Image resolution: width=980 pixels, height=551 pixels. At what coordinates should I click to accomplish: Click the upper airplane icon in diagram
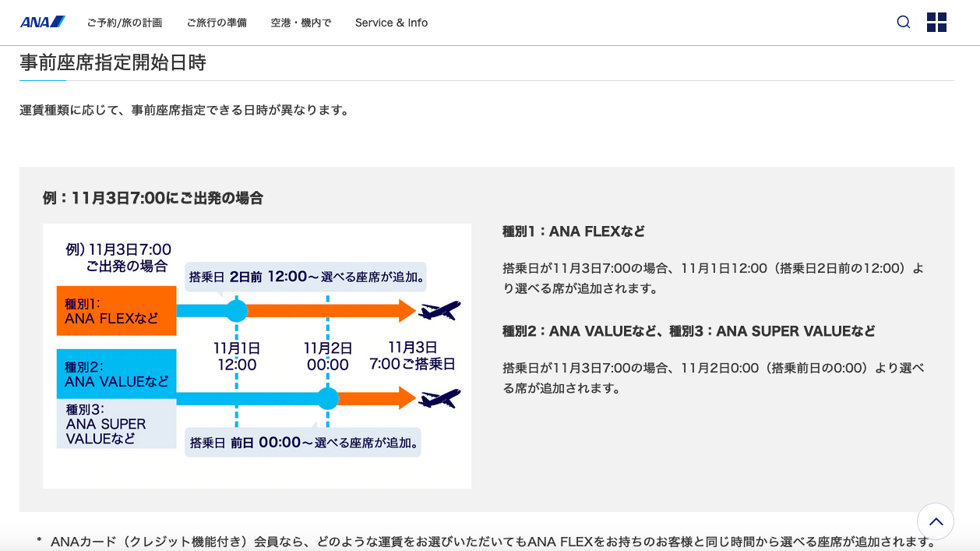439,311
